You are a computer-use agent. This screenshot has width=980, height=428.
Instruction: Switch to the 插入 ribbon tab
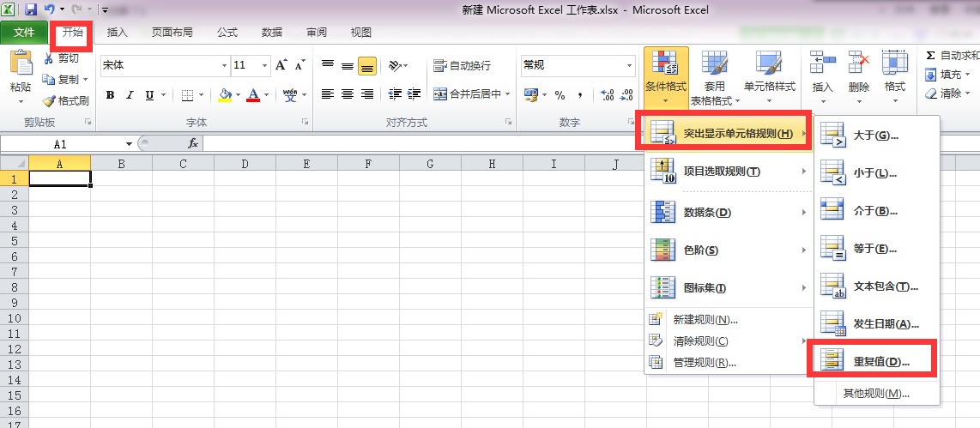click(117, 33)
